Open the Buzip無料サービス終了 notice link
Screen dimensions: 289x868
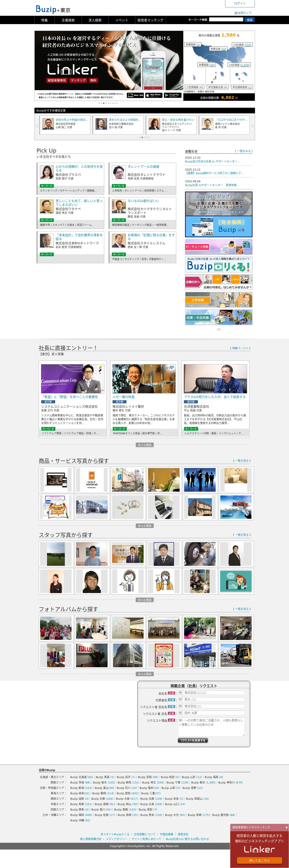(x=214, y=173)
